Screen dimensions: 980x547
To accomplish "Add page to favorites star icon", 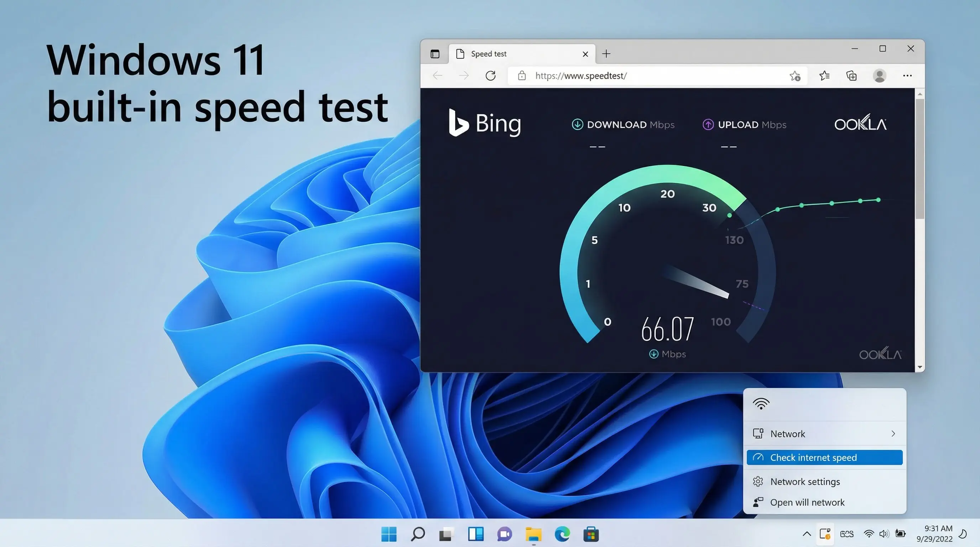I will click(x=795, y=76).
